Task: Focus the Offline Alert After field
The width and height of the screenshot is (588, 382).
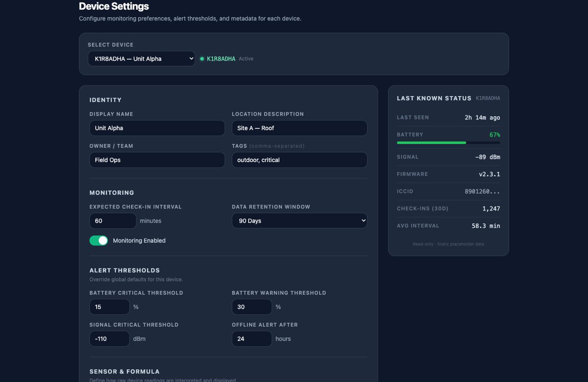Action: point(252,339)
